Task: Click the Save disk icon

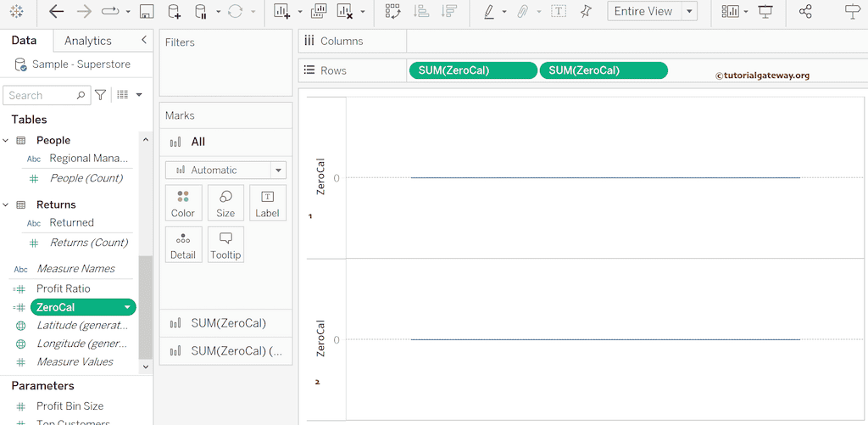Action: tap(146, 11)
